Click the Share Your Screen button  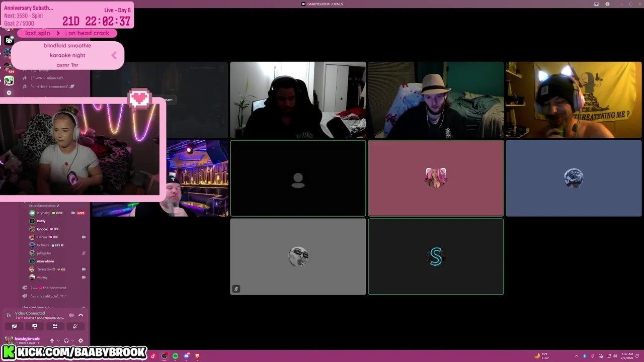35,326
